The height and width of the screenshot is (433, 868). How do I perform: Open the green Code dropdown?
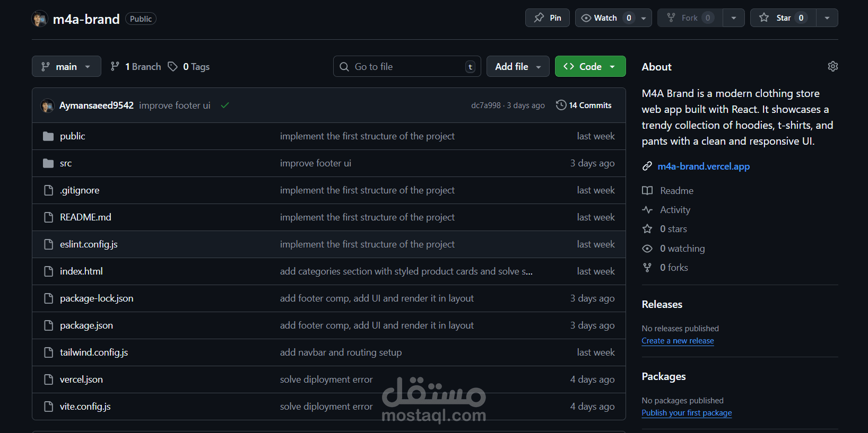[x=591, y=66]
